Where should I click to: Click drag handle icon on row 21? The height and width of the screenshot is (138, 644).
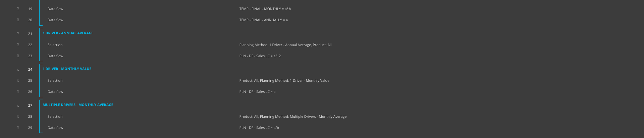(18, 33)
